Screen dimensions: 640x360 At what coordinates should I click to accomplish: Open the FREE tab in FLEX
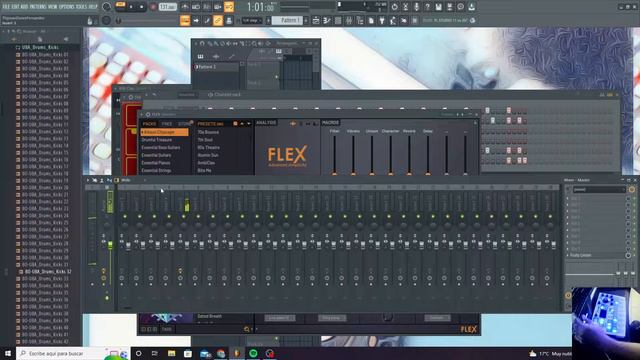167,124
